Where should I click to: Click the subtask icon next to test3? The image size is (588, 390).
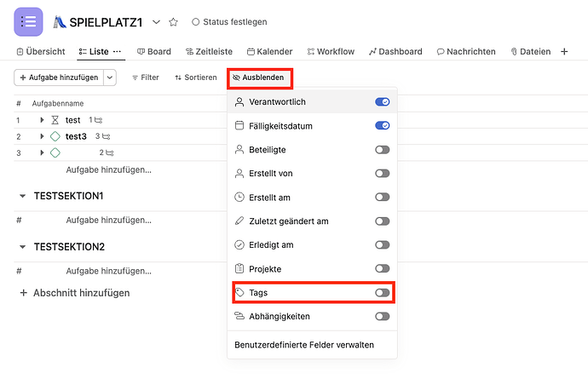107,136
